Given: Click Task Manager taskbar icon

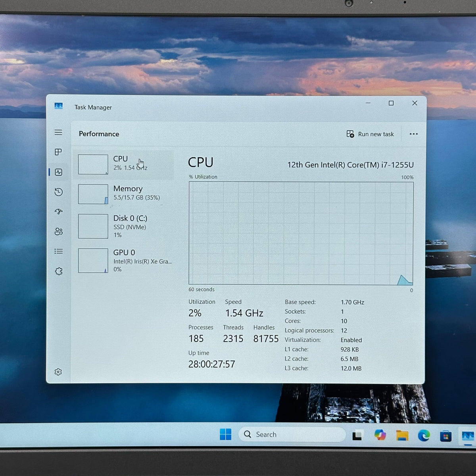Looking at the screenshot, I should click(x=468, y=436).
